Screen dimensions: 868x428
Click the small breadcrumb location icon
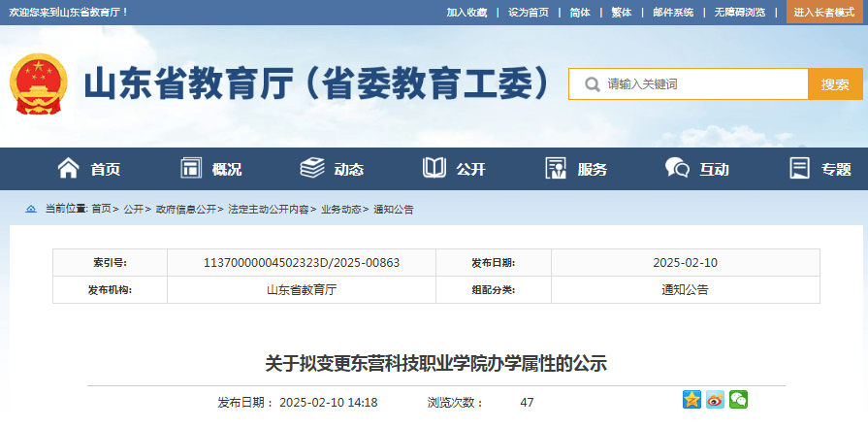coord(31,210)
